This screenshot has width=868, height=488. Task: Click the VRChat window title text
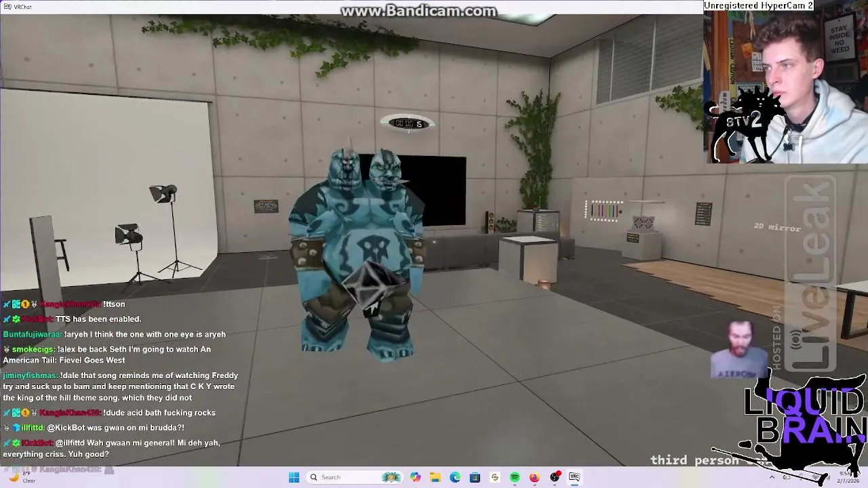(22, 7)
